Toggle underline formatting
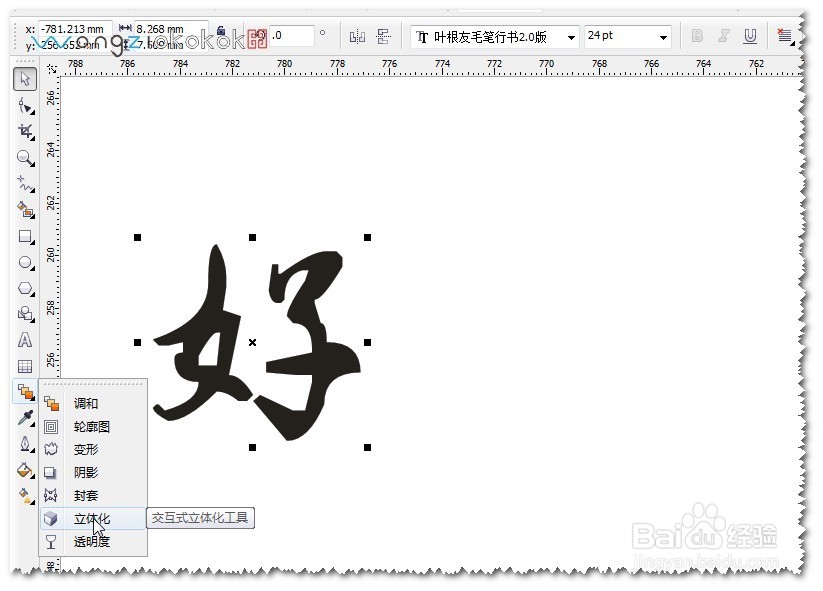The width and height of the screenshot is (823, 591). coord(752,36)
